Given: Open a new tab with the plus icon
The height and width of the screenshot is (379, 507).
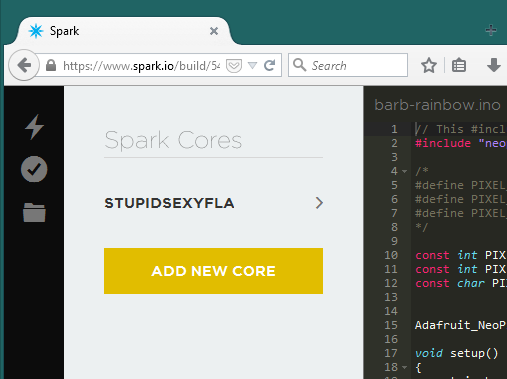Looking at the screenshot, I should [x=491, y=30].
